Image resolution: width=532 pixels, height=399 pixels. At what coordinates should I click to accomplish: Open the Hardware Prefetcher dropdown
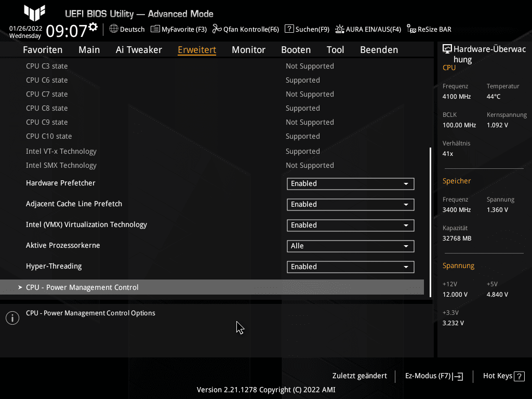[351, 183]
